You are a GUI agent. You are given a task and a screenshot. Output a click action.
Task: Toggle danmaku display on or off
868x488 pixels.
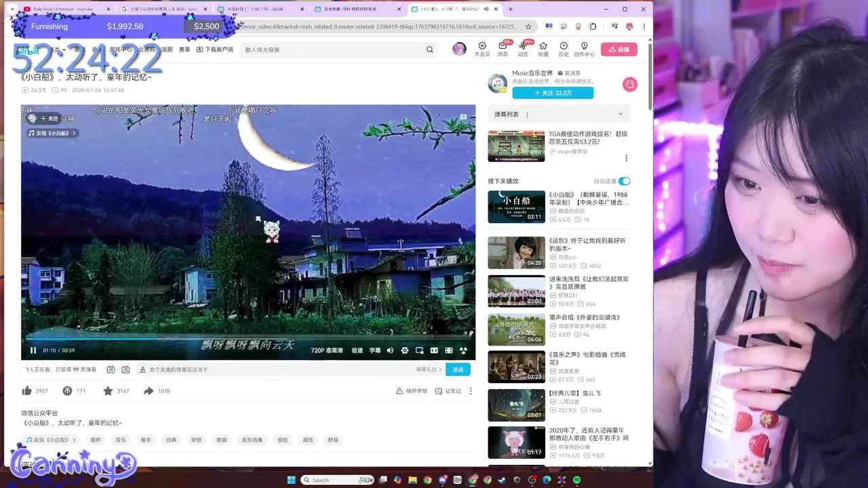[x=111, y=369]
